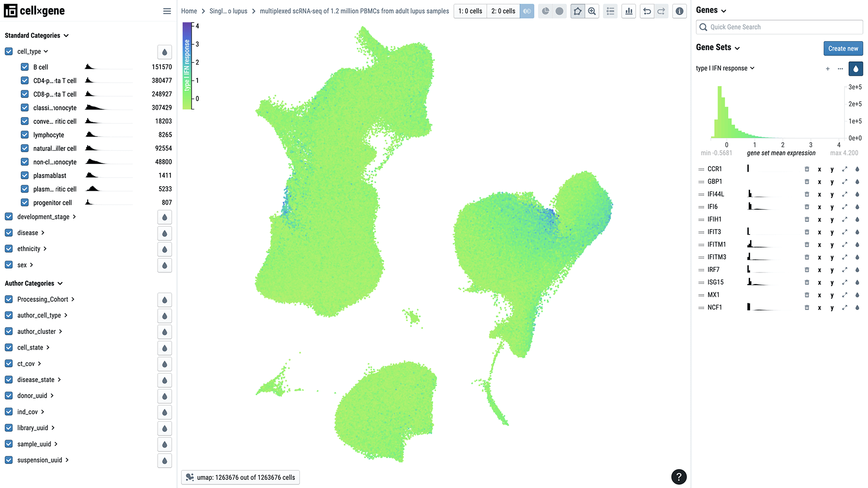Collapse the Standard Categories section
The height and width of the screenshot is (488, 868).
coord(66,35)
